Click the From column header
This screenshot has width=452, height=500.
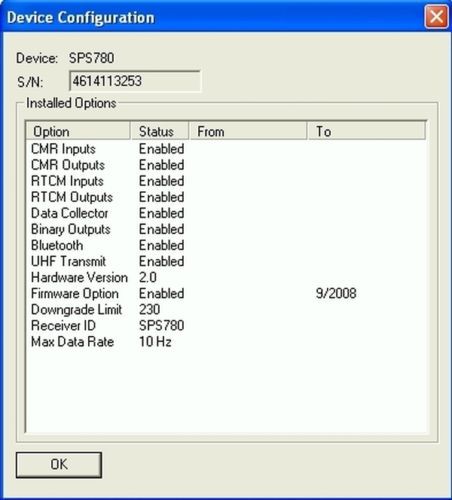(248, 131)
